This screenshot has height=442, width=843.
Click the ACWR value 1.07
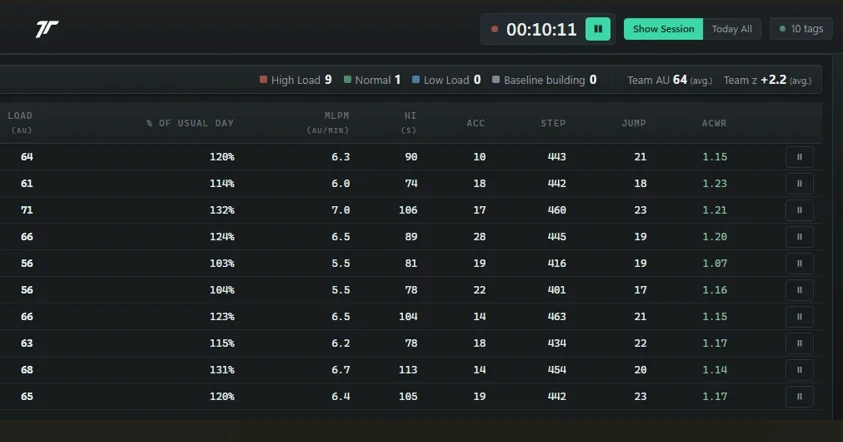pyautogui.click(x=715, y=263)
